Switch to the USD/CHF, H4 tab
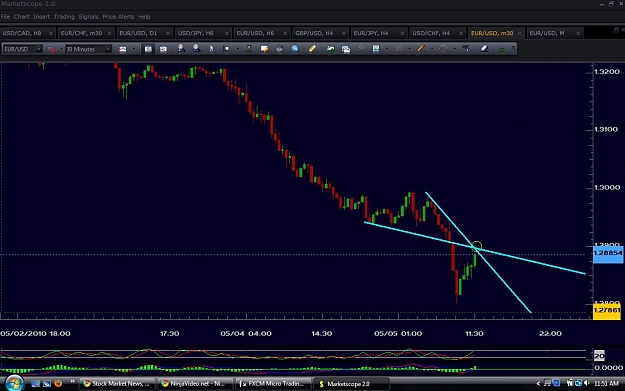Screen dimensions: 625x391 tap(437, 33)
